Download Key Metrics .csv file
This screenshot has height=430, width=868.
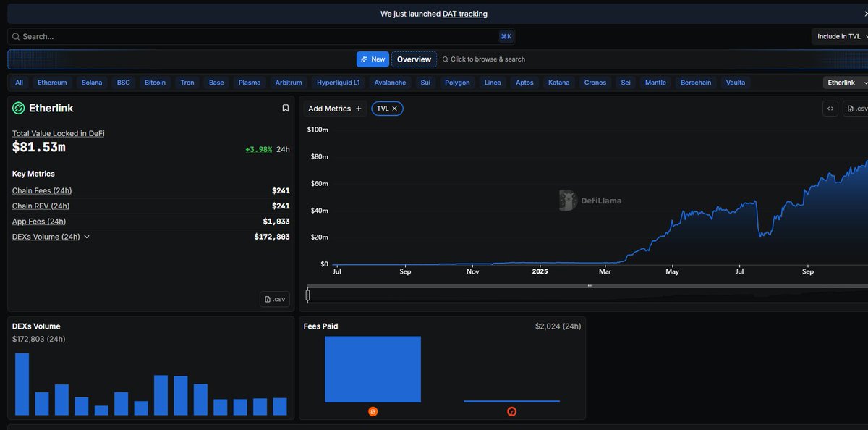pos(276,299)
